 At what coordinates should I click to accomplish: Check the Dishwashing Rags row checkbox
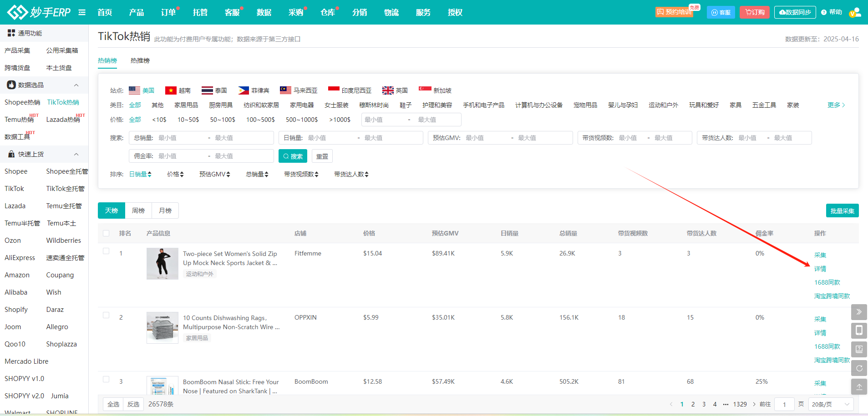(106, 315)
